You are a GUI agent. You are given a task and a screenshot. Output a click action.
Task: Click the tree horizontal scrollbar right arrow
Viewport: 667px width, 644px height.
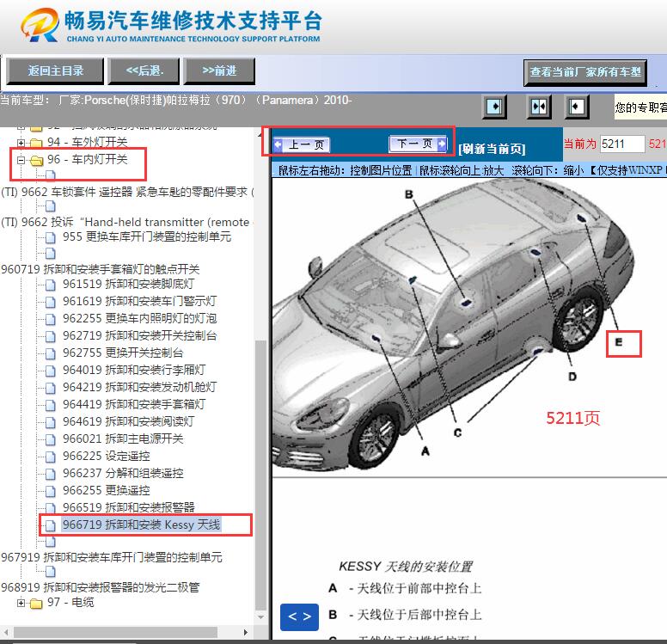click(246, 632)
